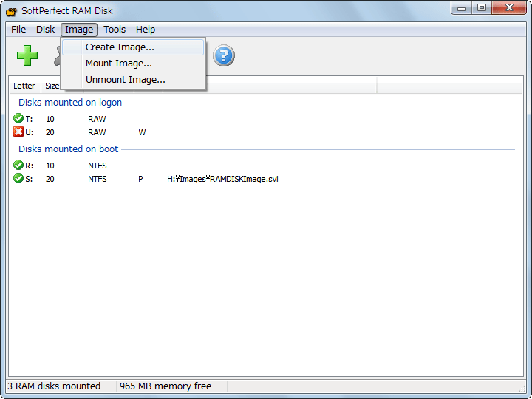Click the P flag on disk S:
Screen dimensions: 532x399
140,179
